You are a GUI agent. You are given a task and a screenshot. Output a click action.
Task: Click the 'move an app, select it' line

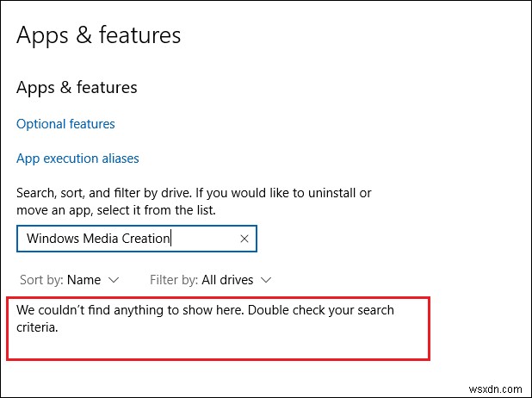(x=115, y=210)
